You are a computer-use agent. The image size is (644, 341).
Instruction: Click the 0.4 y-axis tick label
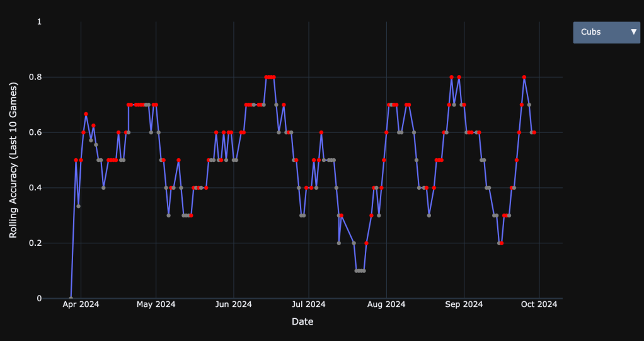(x=35, y=188)
